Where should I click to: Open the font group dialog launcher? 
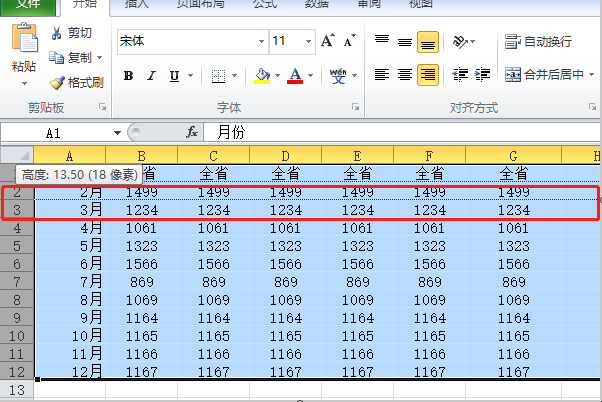[x=356, y=107]
